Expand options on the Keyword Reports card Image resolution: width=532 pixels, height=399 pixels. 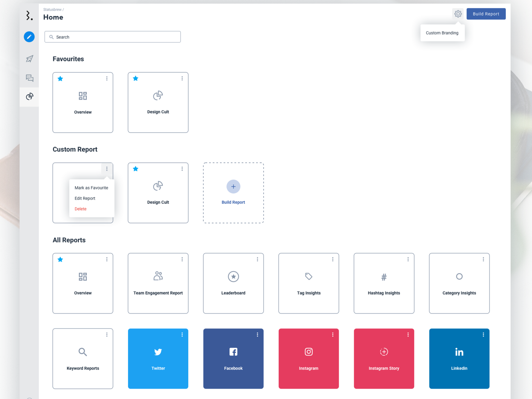pyautogui.click(x=107, y=334)
